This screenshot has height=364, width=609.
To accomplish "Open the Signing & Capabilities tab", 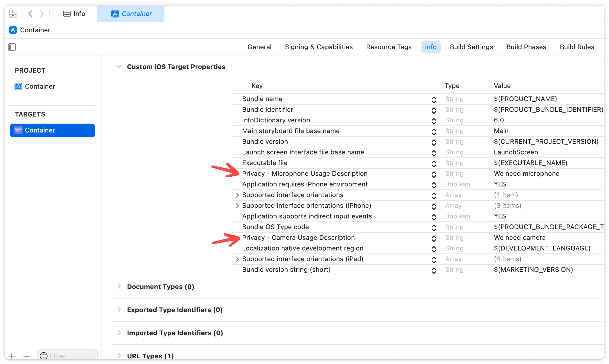I will point(318,47).
